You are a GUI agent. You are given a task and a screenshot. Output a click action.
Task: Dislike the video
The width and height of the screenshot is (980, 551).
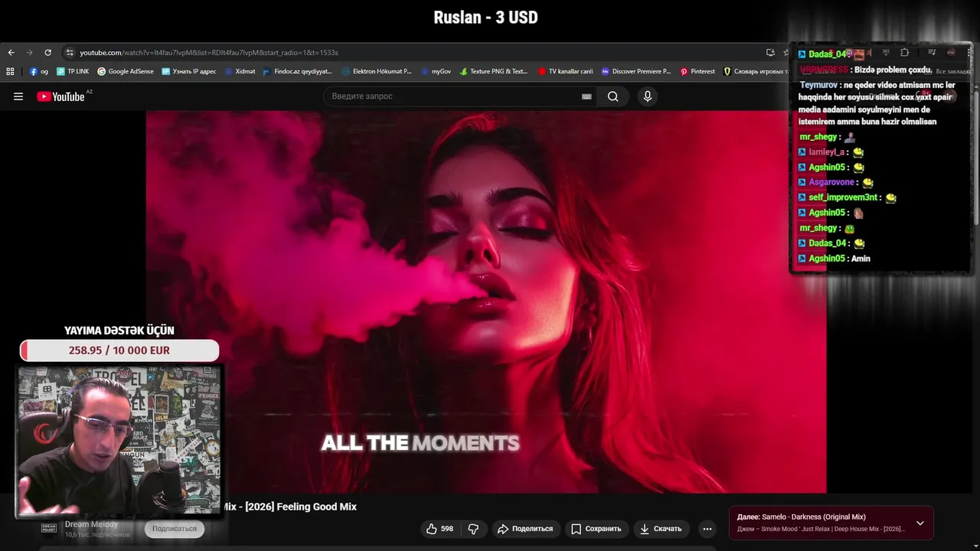coord(473,529)
